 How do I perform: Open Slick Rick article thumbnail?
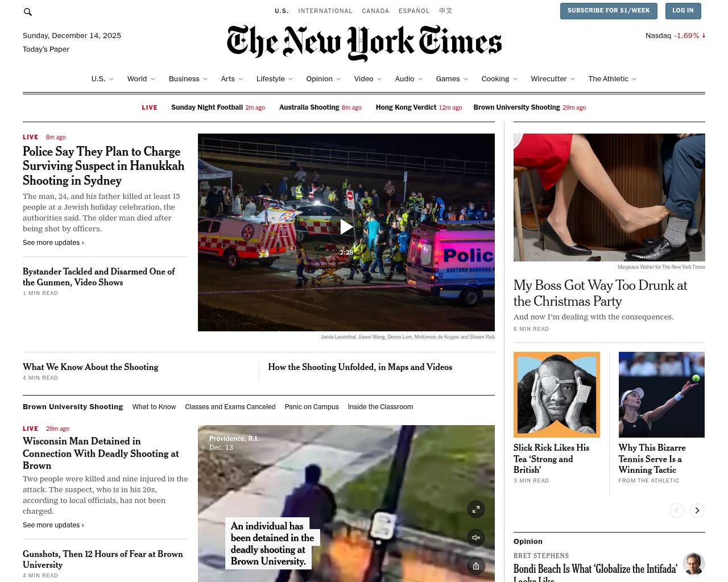557,394
